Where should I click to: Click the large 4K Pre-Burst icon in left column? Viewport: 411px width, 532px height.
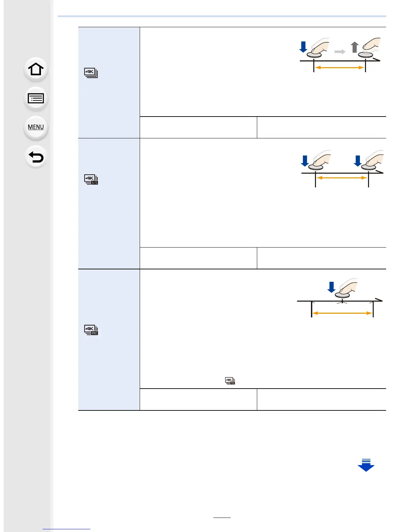[x=91, y=330]
